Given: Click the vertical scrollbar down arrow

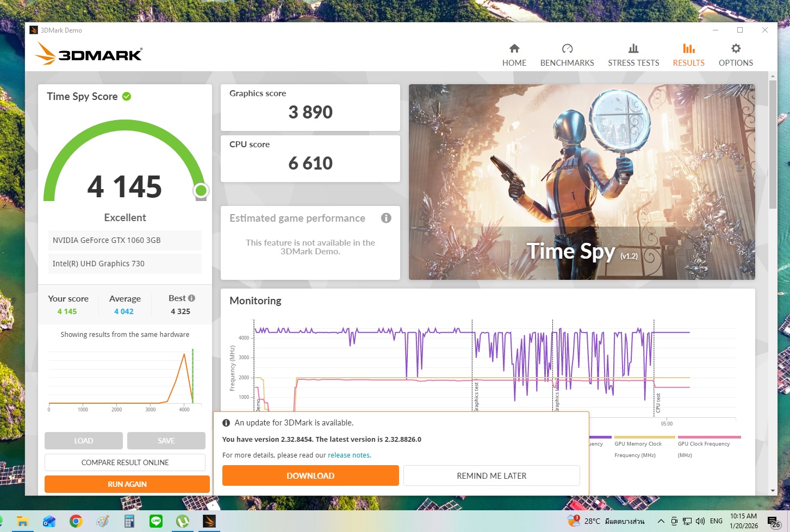Looking at the screenshot, I should [773, 491].
